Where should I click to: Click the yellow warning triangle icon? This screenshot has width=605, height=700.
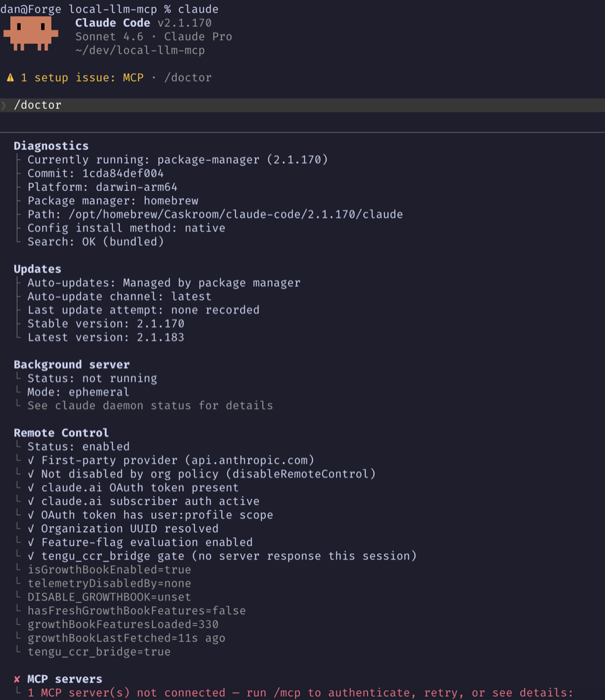pyautogui.click(x=10, y=78)
